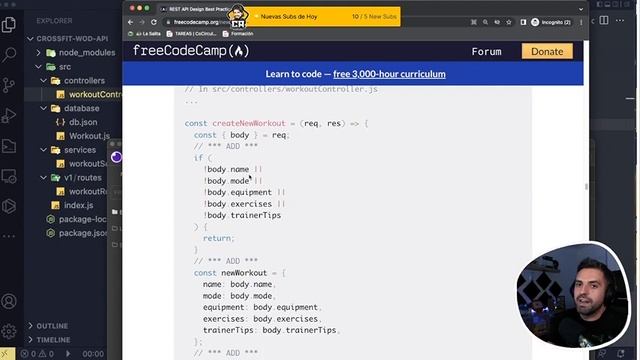
Task: Click the 00:00 timer in status bar
Action: tap(93, 354)
